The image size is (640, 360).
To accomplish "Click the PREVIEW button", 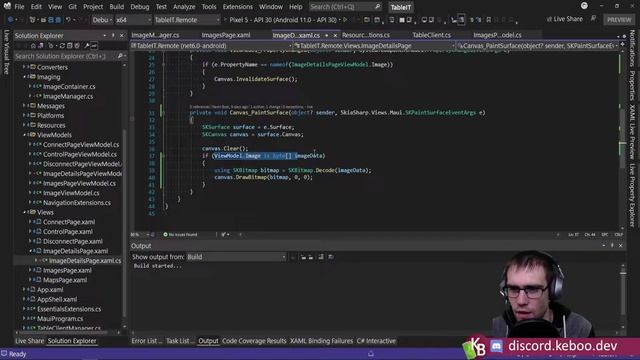I will coord(619,20).
